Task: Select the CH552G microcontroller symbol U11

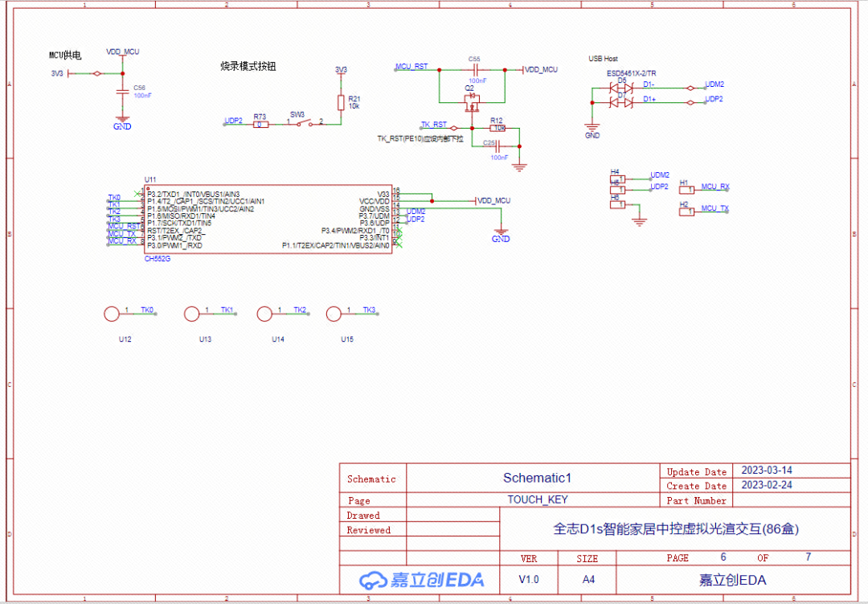Action: pos(269,217)
